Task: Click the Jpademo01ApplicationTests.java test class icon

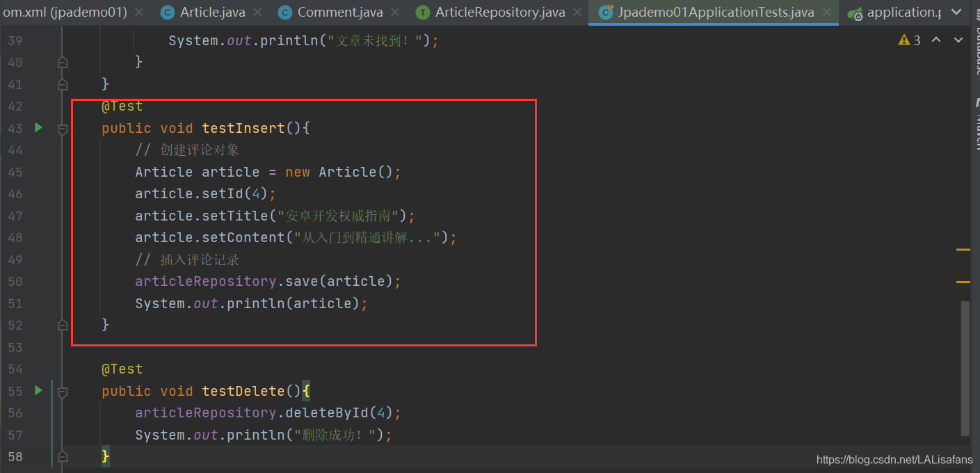Action: click(x=606, y=13)
